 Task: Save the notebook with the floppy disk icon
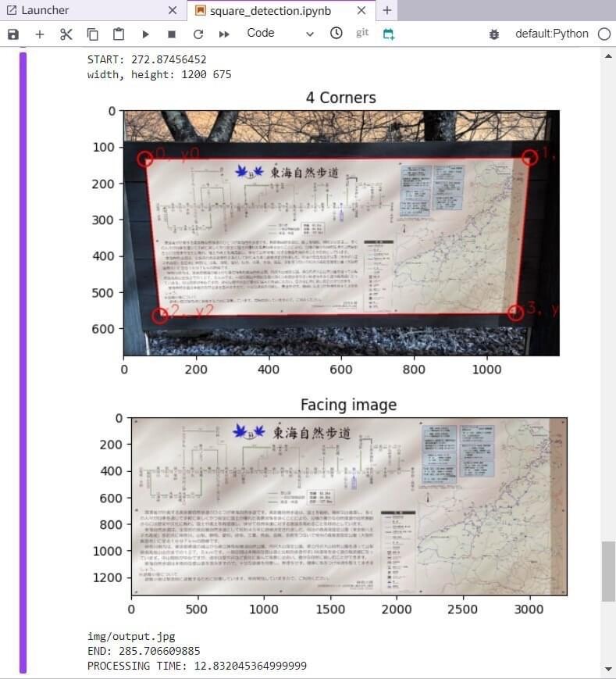click(12, 34)
